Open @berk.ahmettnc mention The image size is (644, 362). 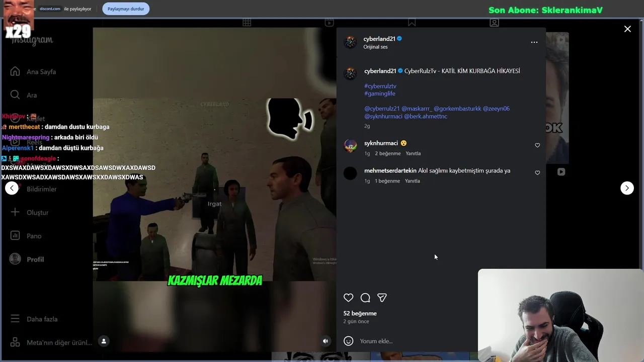click(426, 116)
